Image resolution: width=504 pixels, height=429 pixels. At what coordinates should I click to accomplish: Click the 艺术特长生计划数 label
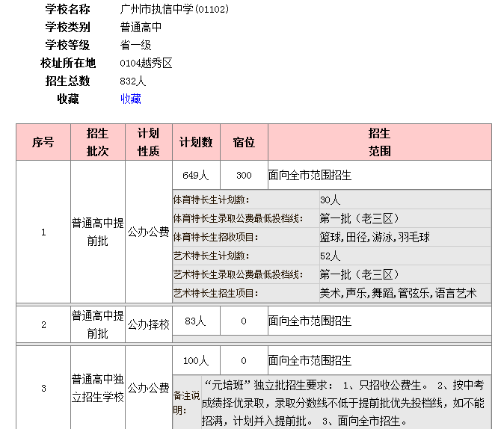(x=212, y=256)
